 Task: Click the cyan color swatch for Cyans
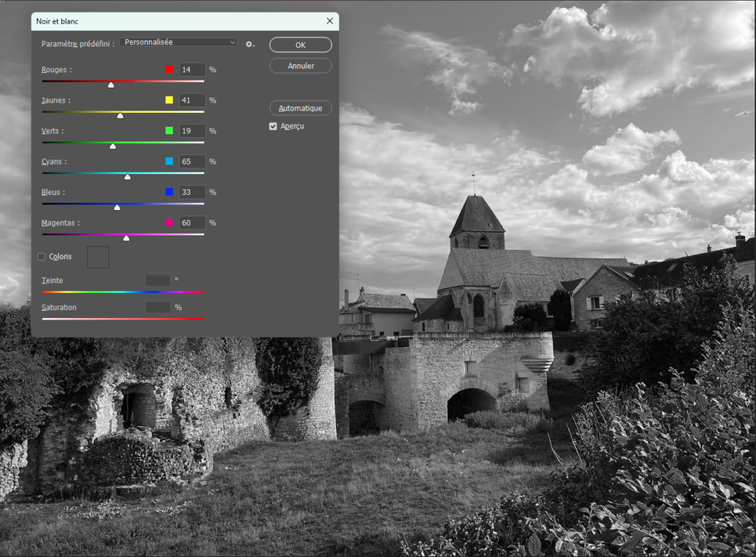(x=169, y=161)
